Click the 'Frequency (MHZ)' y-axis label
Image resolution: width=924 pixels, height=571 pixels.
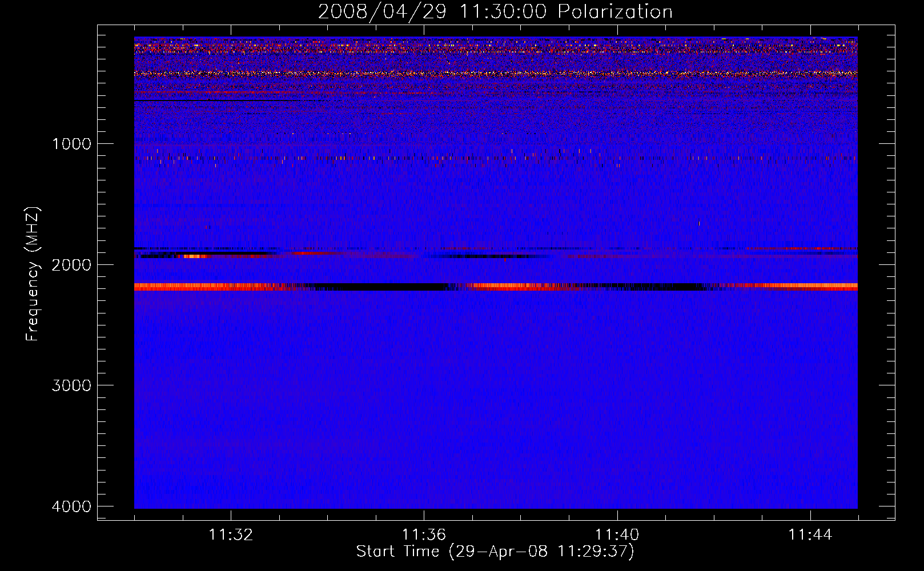click(x=33, y=274)
